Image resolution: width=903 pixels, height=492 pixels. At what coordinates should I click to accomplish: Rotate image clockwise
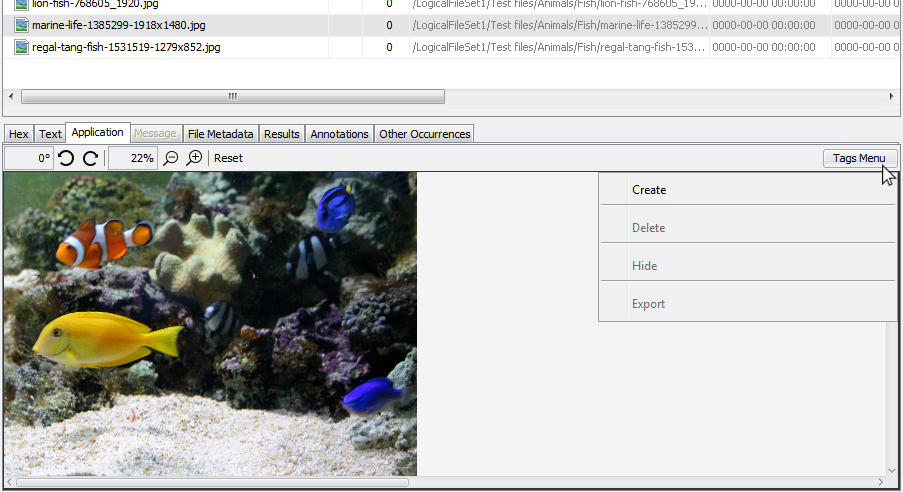tap(90, 158)
